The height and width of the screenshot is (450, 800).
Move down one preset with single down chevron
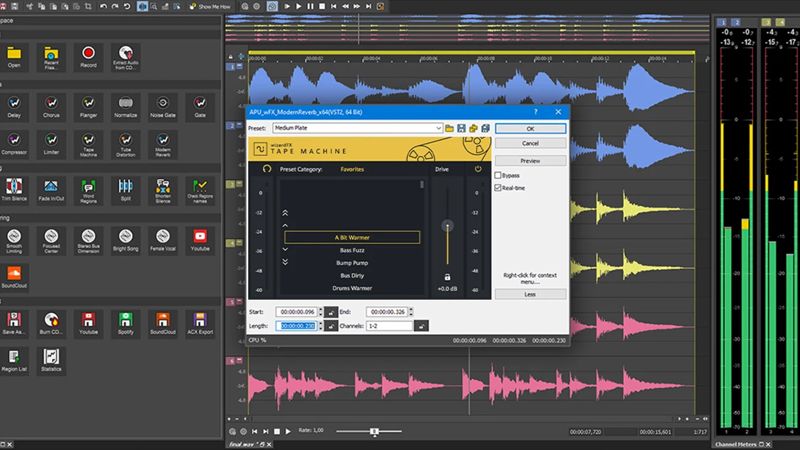tap(285, 249)
